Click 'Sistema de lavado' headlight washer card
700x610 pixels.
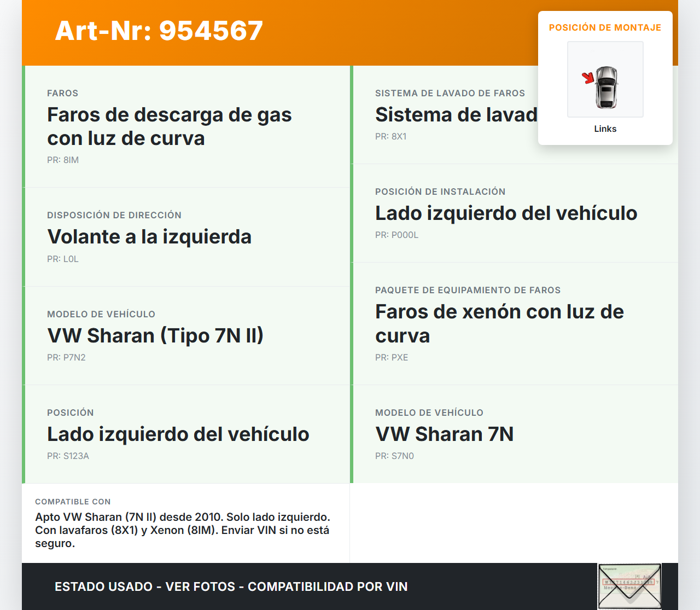[456, 115]
